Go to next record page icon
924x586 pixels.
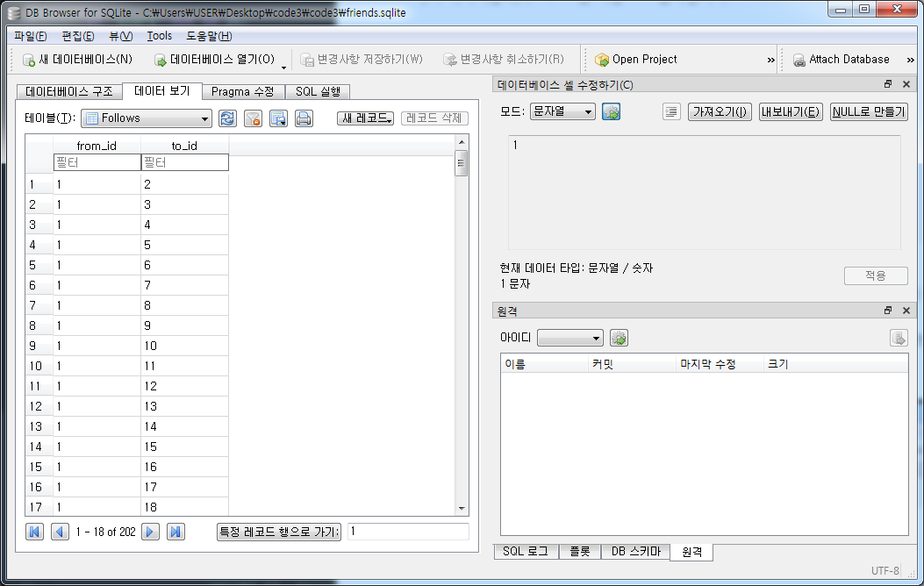150,532
